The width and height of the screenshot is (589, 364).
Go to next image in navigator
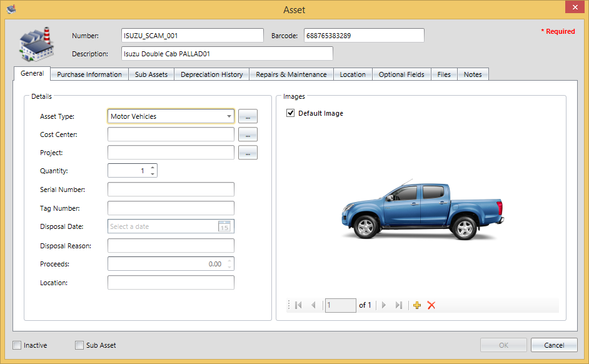[383, 305]
